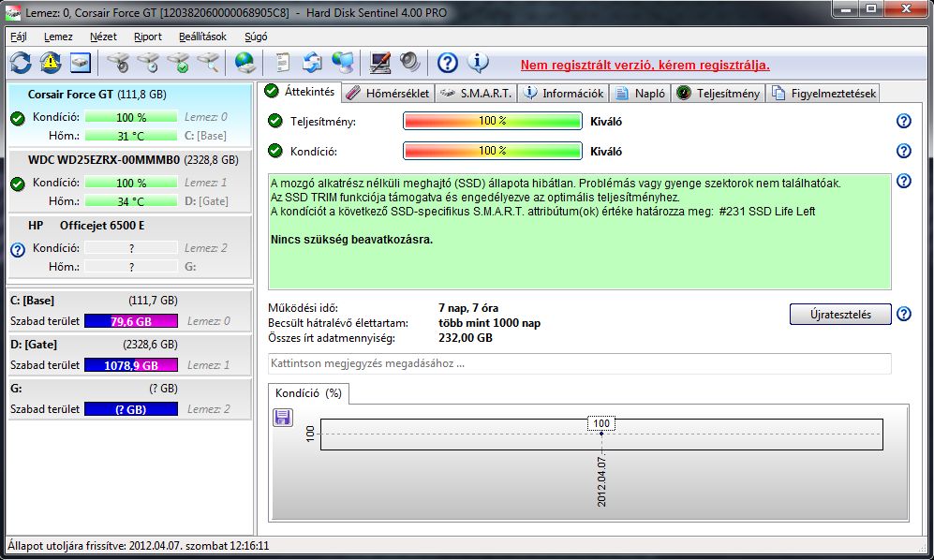Click the disk with green checkmark icon
Viewport: 934px width, 560px height.
177,62
